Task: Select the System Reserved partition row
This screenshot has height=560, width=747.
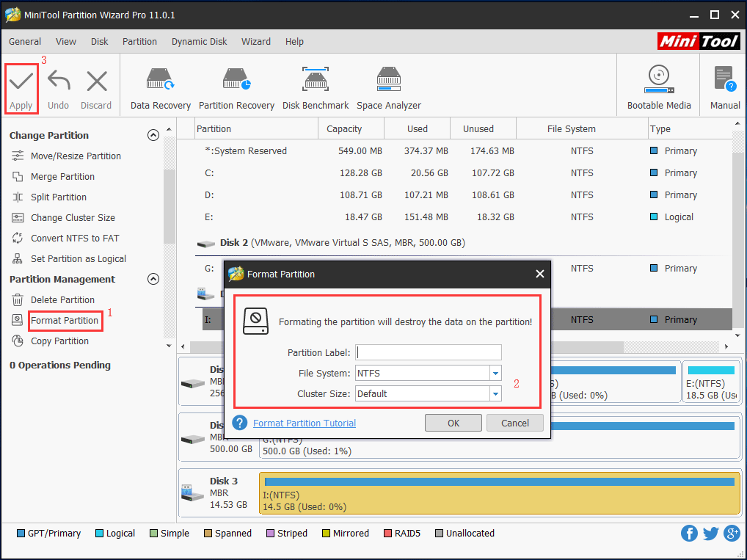Action: click(464, 150)
